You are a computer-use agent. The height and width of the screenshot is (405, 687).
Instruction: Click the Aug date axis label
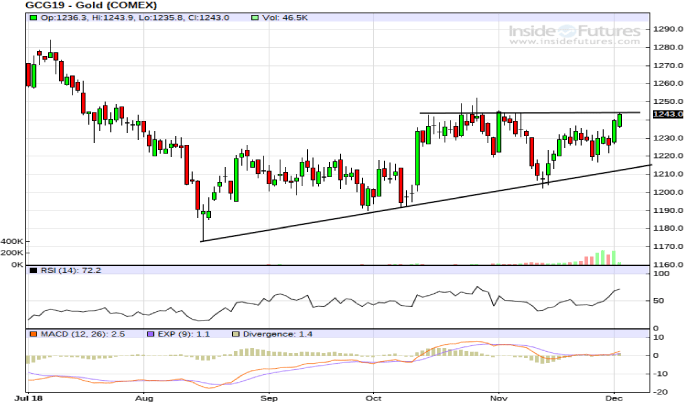(x=143, y=399)
